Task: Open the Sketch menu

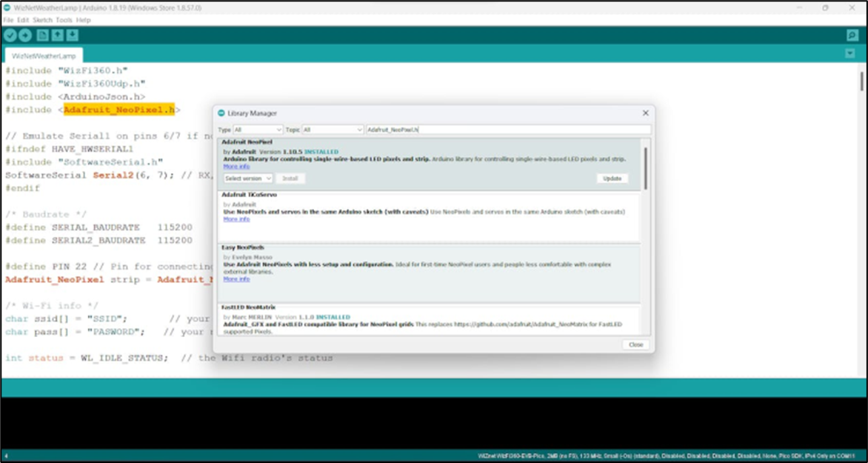Action: coord(42,20)
